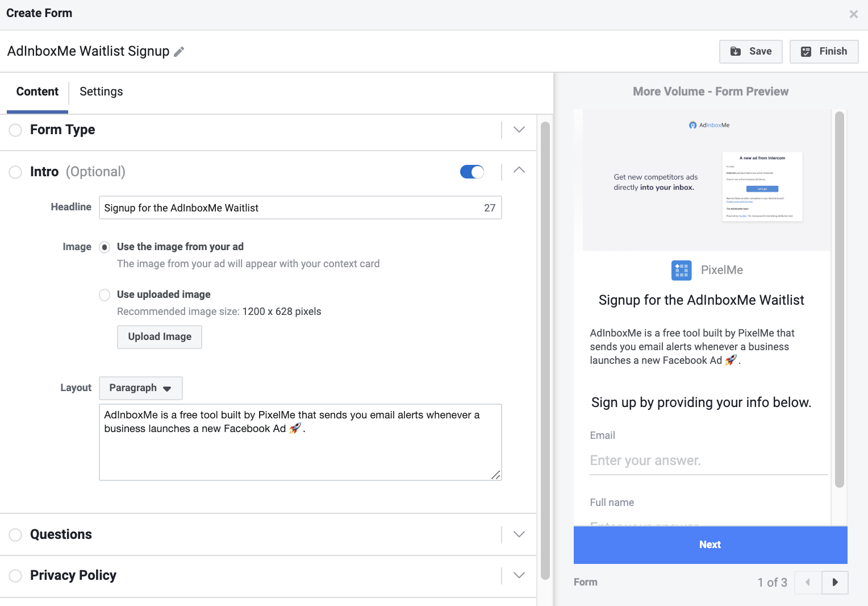Click the headline character count '27'
Viewport: 868px width, 606px height.
(x=490, y=208)
